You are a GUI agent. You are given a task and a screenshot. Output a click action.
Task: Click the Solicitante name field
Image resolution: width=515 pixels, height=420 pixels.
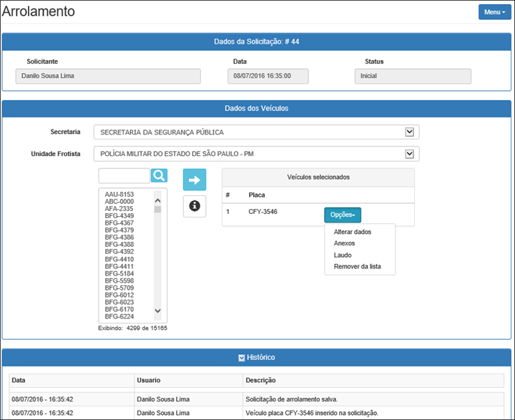[x=108, y=76]
